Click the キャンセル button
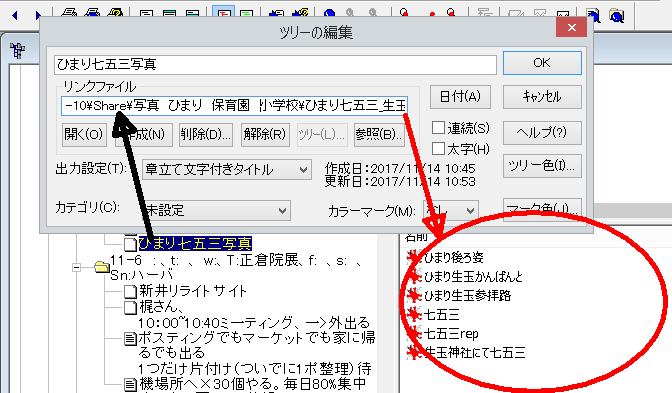This screenshot has height=393, width=672. click(542, 97)
